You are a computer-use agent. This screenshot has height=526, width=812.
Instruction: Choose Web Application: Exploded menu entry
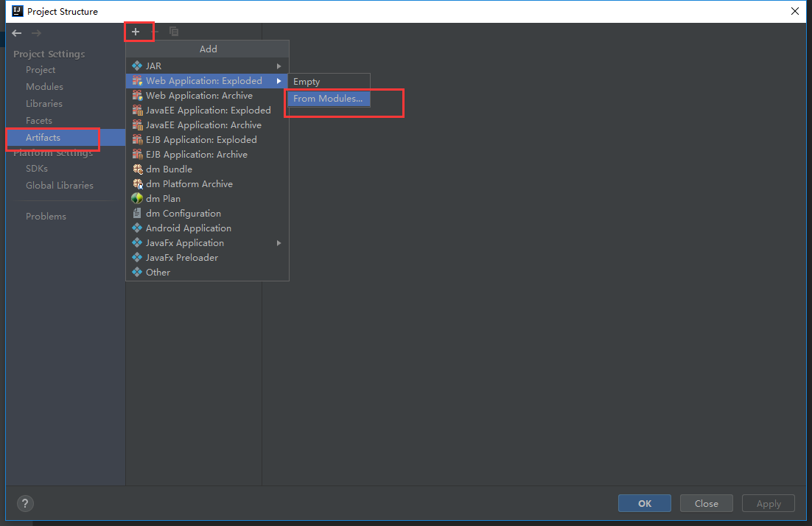click(x=207, y=81)
